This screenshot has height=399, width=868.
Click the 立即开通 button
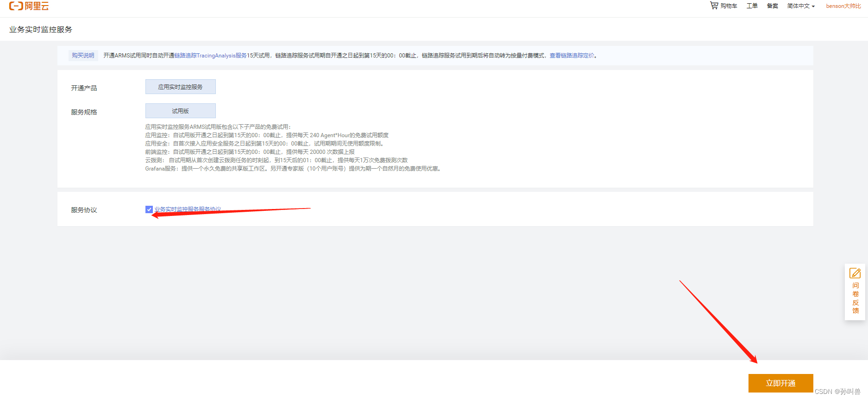[x=781, y=383]
